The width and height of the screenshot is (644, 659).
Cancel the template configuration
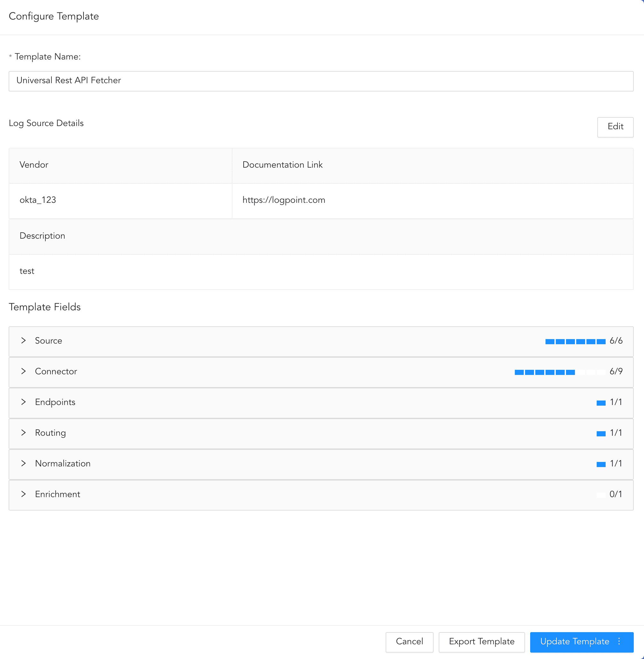409,641
